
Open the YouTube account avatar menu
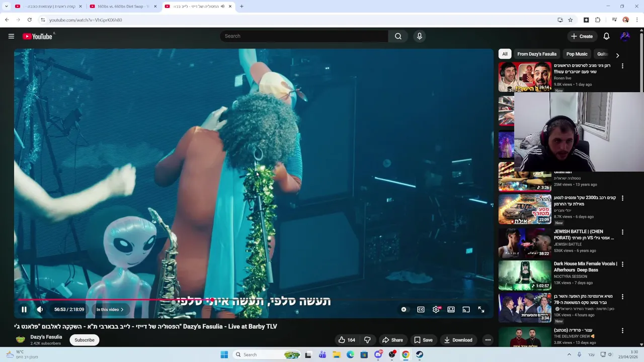[625, 36]
